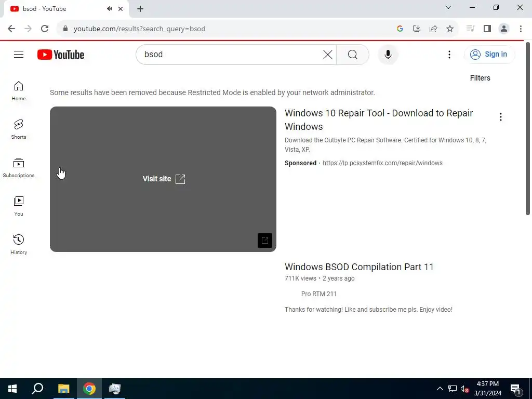Viewport: 532px width, 399px height.
Task: Open the notification center
Action: point(515,389)
